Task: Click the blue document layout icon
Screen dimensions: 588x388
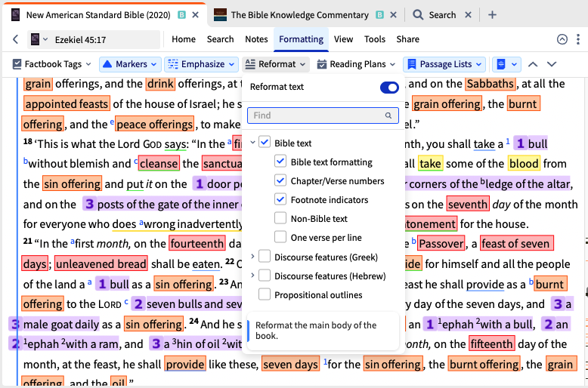Action: 501,64
